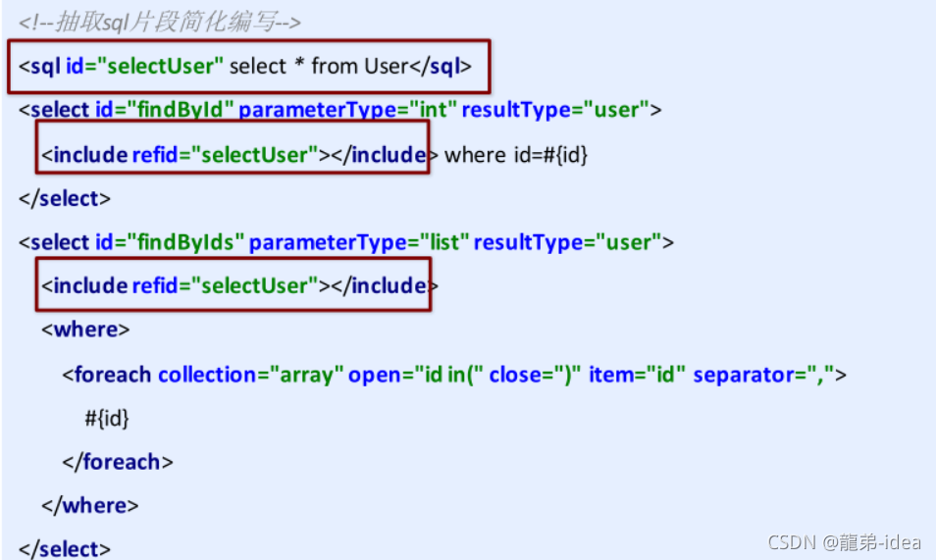Viewport: 936px width, 560px height.
Task: Click the comment line '<!--抽取sql片段简化编写-->'
Action: pyautogui.click(x=159, y=23)
